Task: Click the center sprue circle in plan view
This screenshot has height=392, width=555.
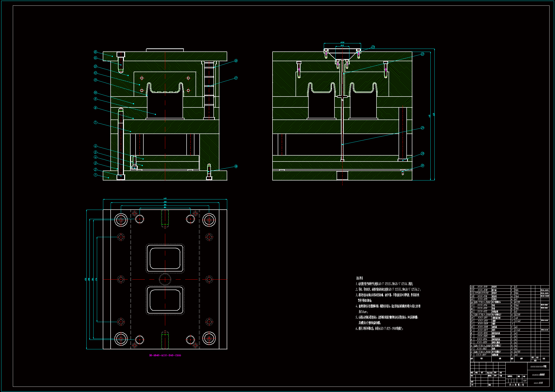Action: (x=165, y=279)
